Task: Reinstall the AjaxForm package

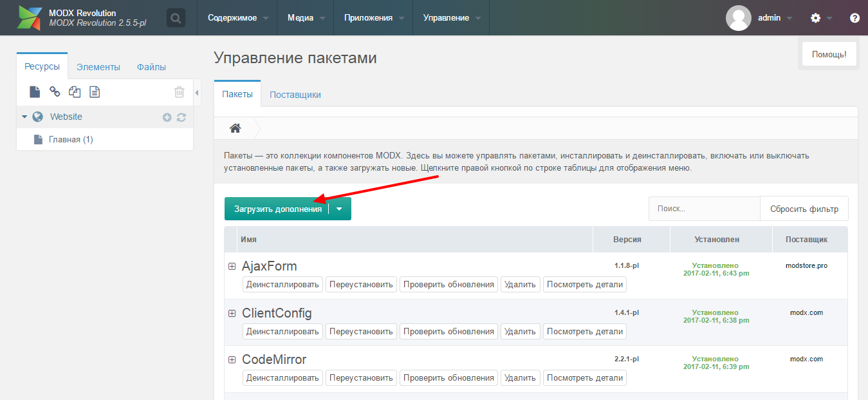Action: [x=361, y=285]
